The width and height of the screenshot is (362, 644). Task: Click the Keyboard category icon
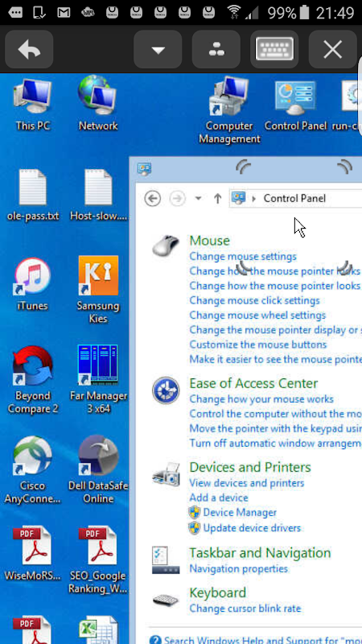tap(166, 600)
